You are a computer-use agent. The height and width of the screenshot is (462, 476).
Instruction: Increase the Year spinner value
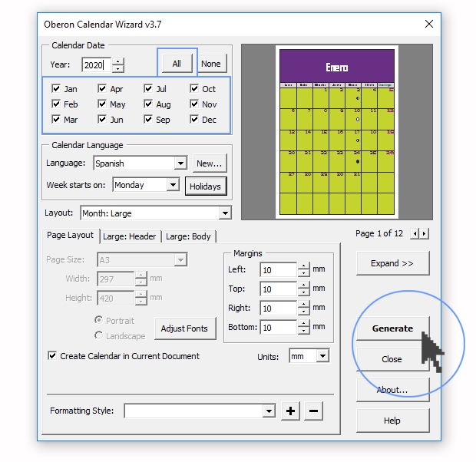[x=118, y=61]
